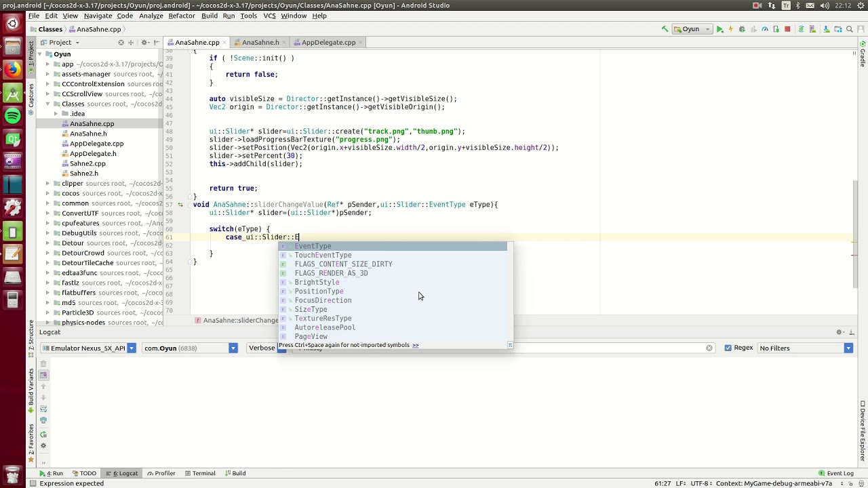Clear logcat with the trash icon
The image size is (868, 488).
pyautogui.click(x=43, y=363)
